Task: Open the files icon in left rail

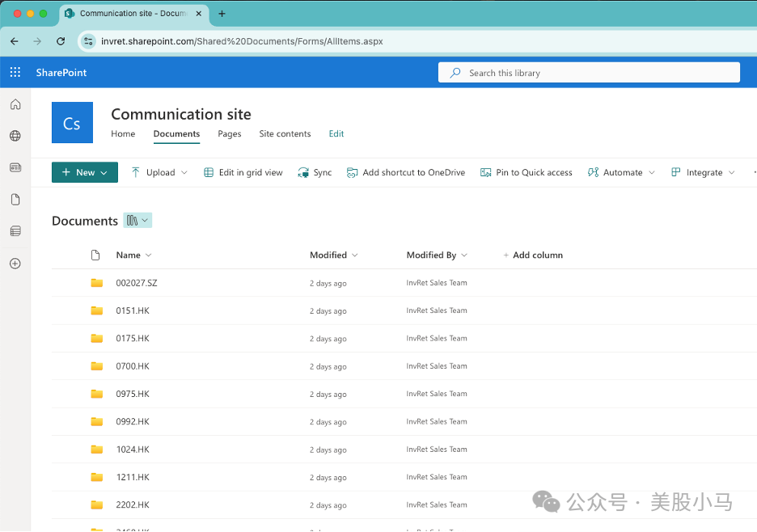Action: (15, 200)
